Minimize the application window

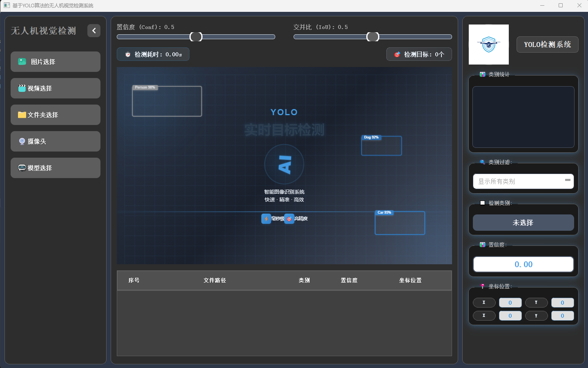coord(542,5)
